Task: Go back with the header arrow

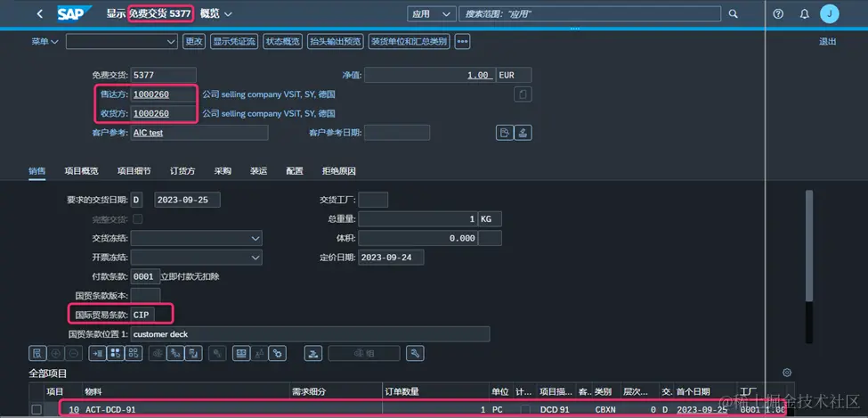Action: click(x=39, y=14)
